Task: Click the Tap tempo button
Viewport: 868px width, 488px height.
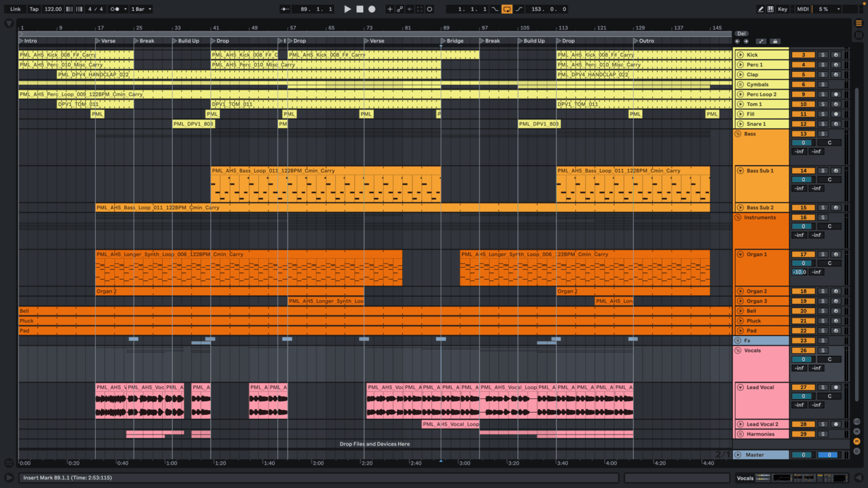Action: pos(34,9)
